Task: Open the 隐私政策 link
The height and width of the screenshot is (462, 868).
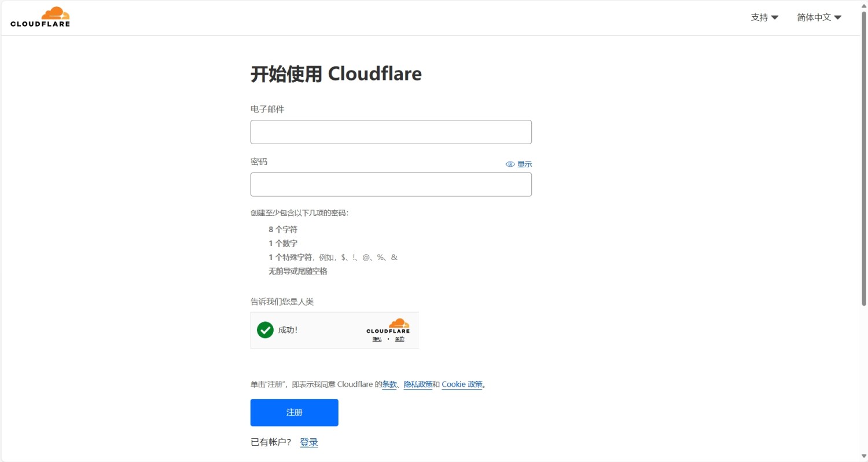Action: pos(418,384)
